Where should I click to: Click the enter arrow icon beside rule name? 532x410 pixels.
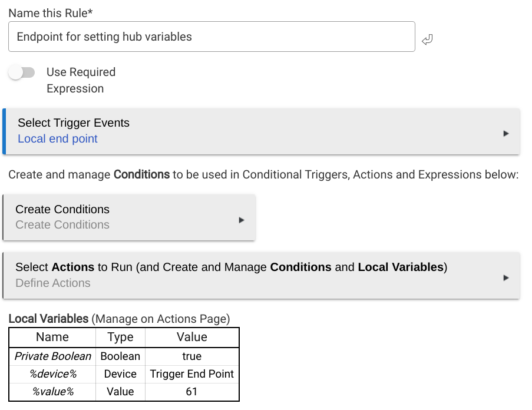[427, 40]
